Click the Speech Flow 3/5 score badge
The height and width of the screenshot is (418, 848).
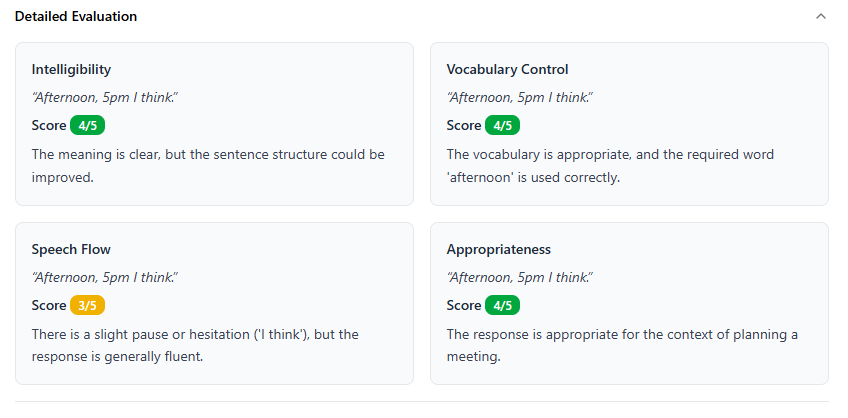pyautogui.click(x=88, y=306)
